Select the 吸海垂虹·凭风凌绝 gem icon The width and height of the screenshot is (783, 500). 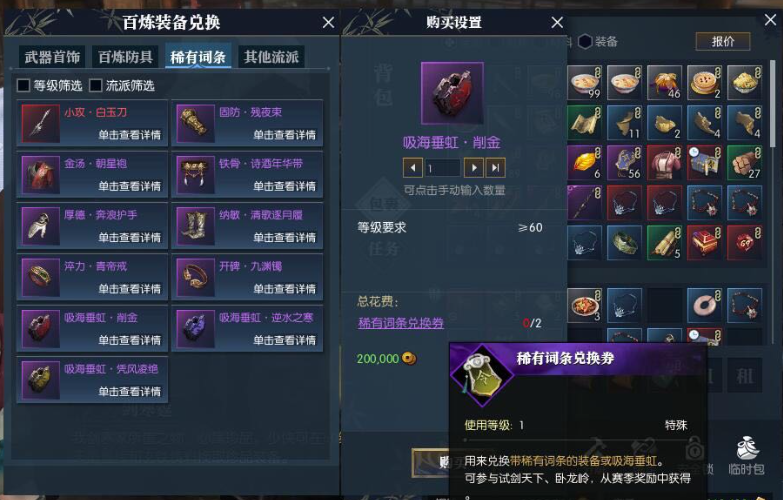click(x=40, y=380)
